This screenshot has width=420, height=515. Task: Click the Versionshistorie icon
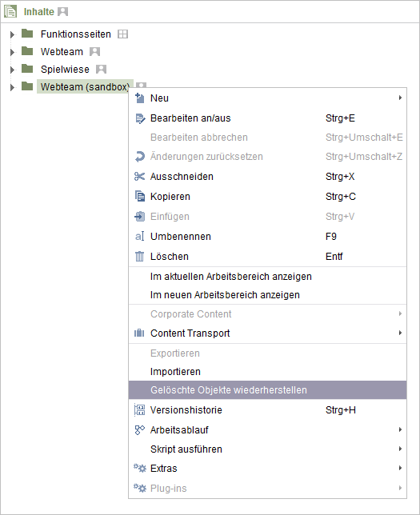pyautogui.click(x=139, y=410)
